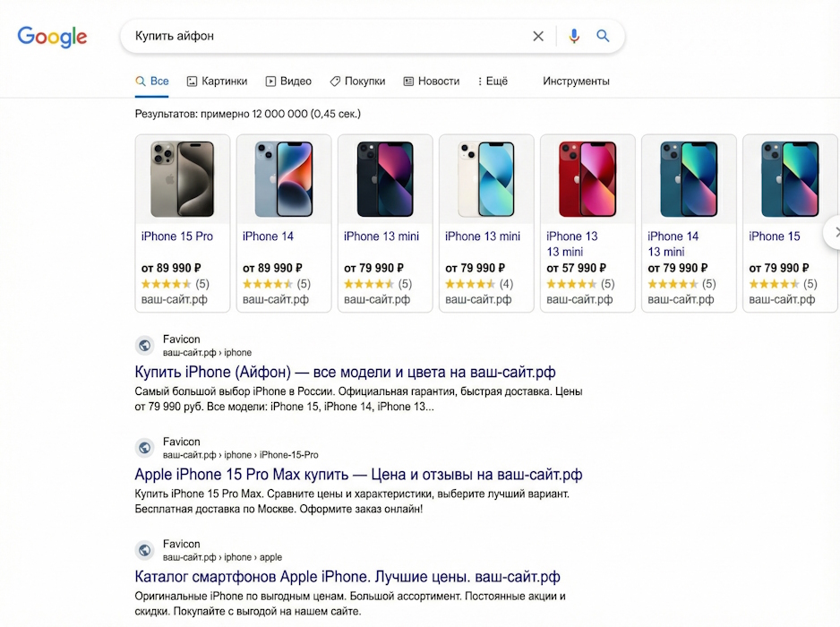Open the Покупки shopping tab
840x627 pixels.
(x=357, y=82)
